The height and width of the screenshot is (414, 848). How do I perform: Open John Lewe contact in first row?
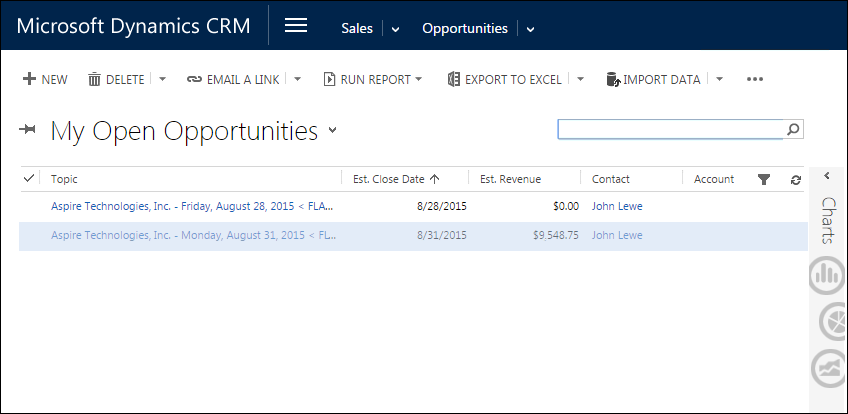pyautogui.click(x=617, y=206)
